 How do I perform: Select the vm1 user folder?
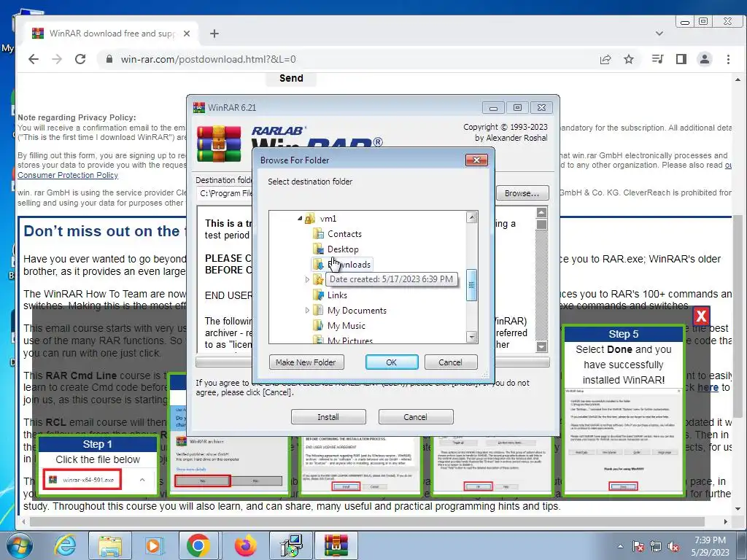pyautogui.click(x=328, y=219)
